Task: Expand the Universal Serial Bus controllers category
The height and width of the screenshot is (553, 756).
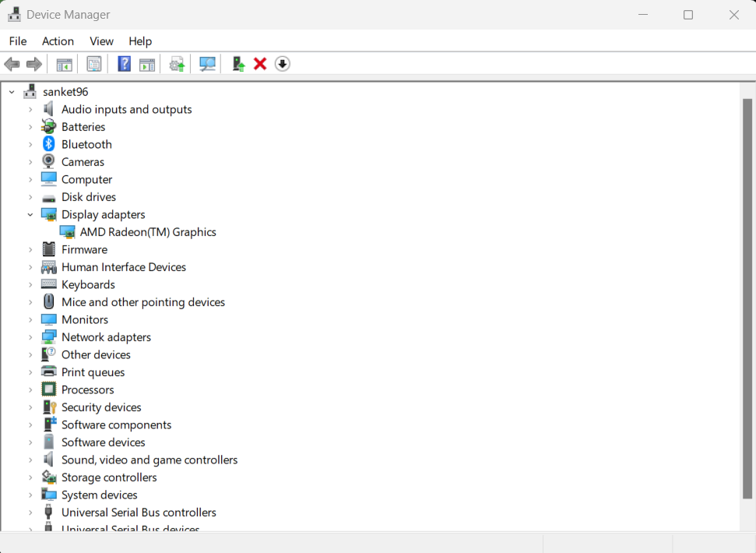Action: [x=30, y=512]
